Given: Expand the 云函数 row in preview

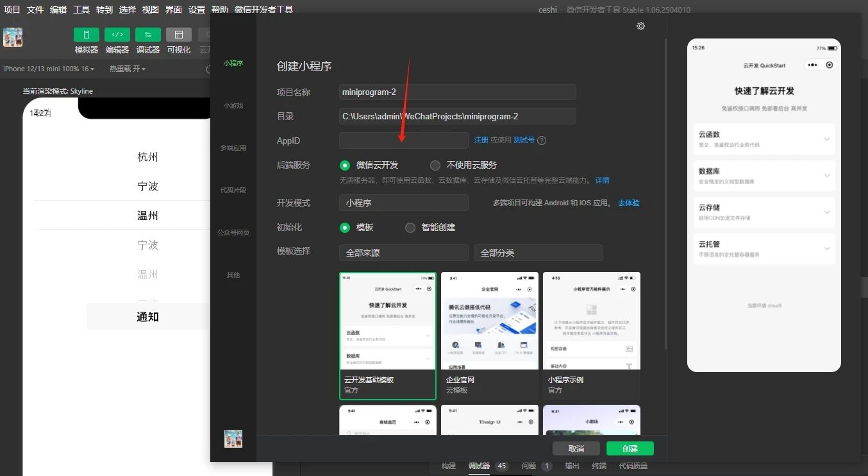Looking at the screenshot, I should click(x=764, y=139).
